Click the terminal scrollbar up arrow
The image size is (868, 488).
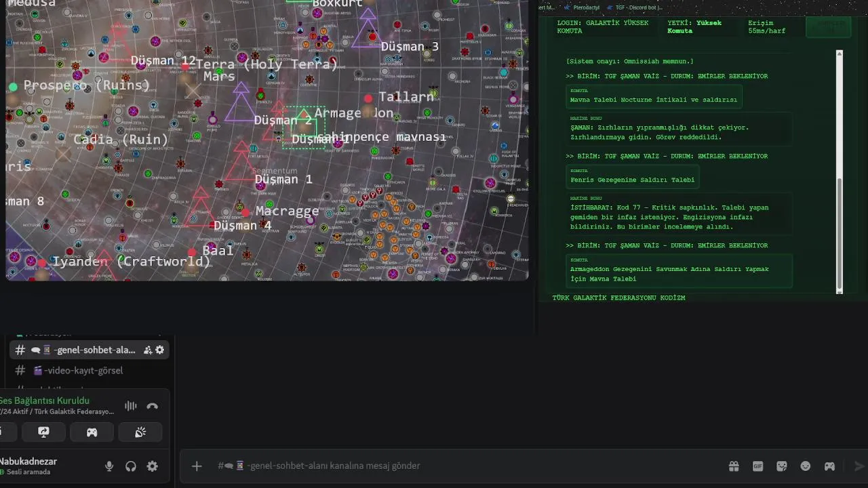point(839,53)
